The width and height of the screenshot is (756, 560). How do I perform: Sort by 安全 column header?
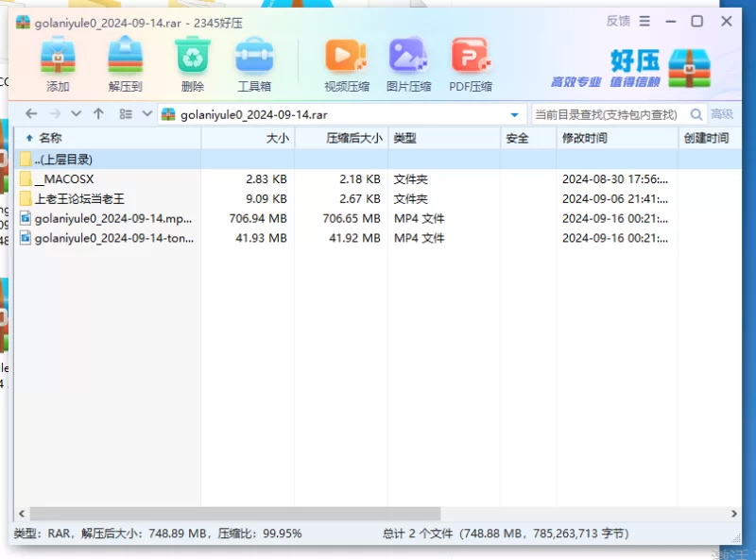[x=528, y=138]
